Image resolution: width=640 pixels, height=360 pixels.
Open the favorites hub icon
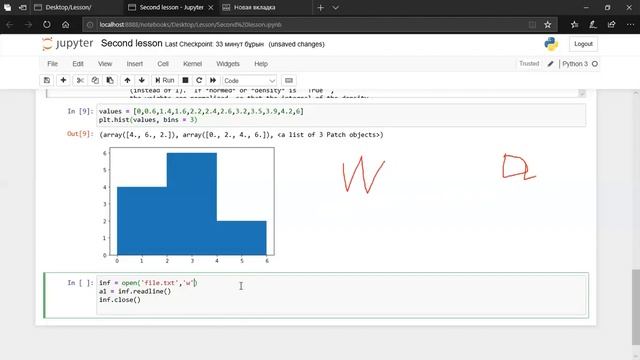tap(574, 24)
